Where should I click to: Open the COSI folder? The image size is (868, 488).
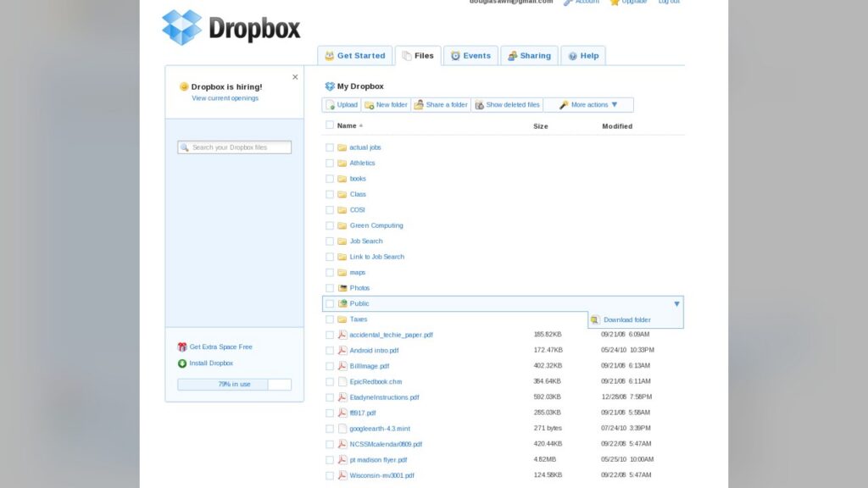[x=357, y=210]
